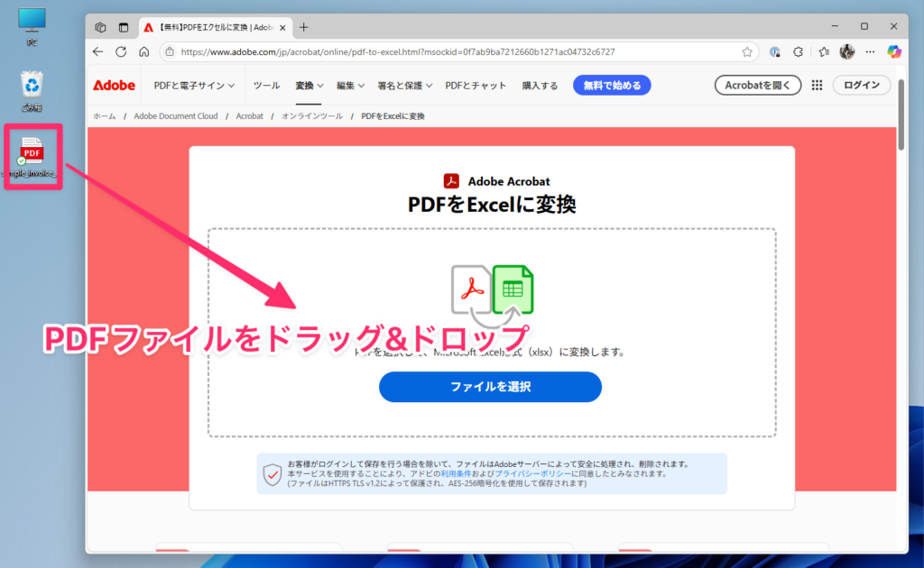Follow the Adobe Document Cloud breadcrumb
924x568 pixels.
pyautogui.click(x=176, y=116)
